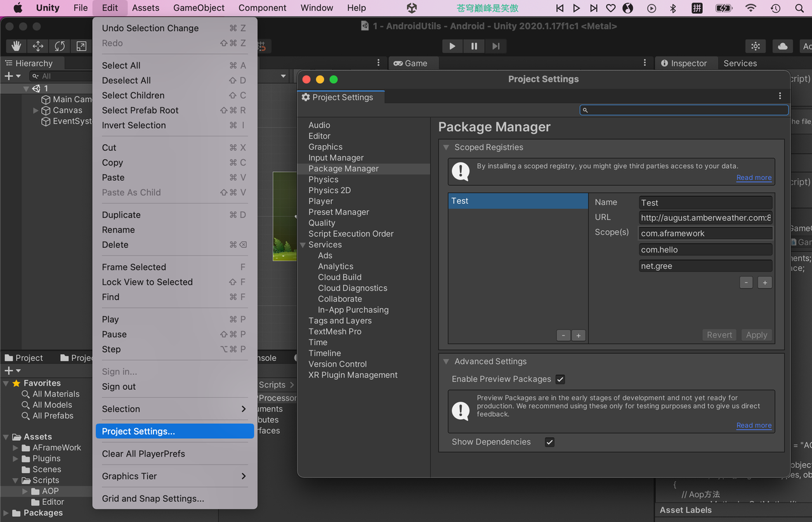Click the previous track icon in menu bar

coord(560,8)
